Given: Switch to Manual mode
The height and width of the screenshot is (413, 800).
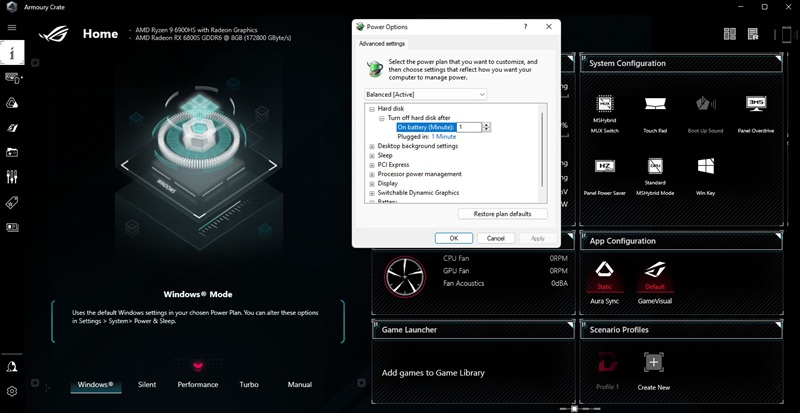Looking at the screenshot, I should (299, 384).
